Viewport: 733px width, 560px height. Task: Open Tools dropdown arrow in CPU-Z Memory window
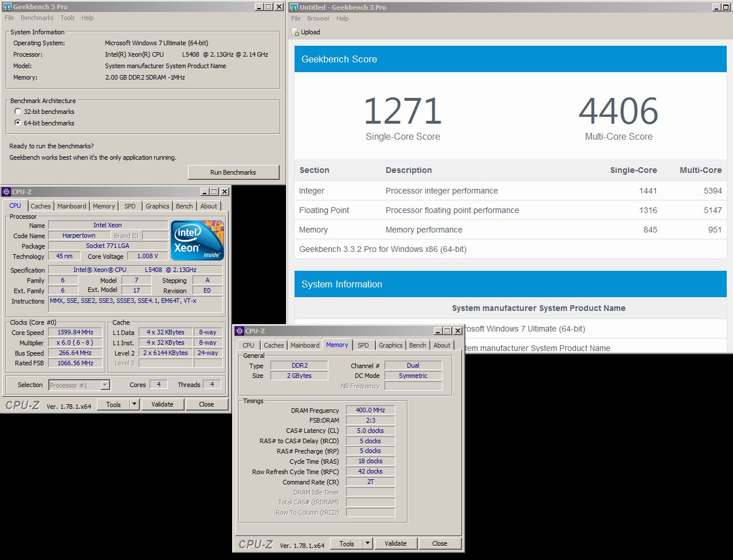tap(367, 543)
